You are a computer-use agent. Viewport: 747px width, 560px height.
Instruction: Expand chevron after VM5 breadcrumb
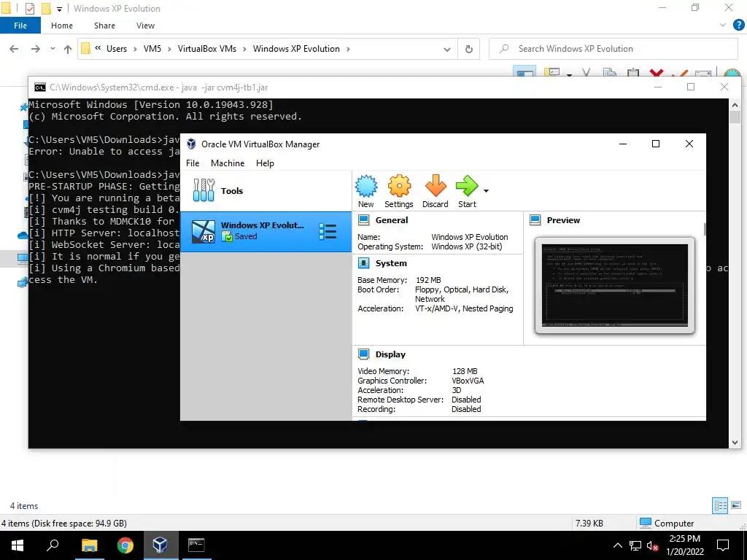[x=169, y=49]
